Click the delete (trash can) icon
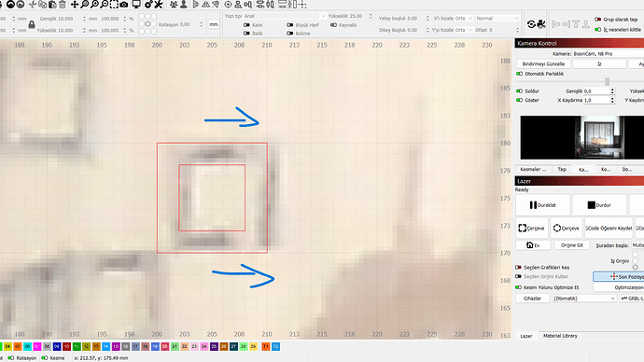Screen dimensions: 644x362 click(x=63, y=5)
